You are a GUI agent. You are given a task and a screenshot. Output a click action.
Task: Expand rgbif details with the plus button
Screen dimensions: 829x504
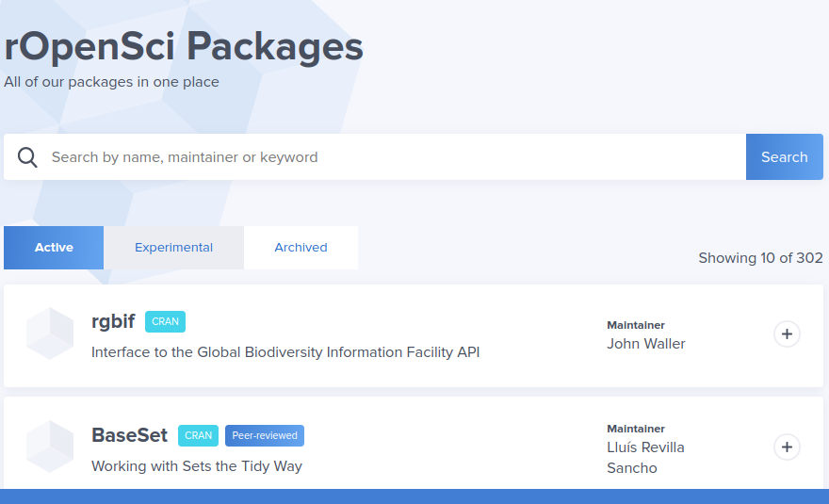tap(787, 333)
